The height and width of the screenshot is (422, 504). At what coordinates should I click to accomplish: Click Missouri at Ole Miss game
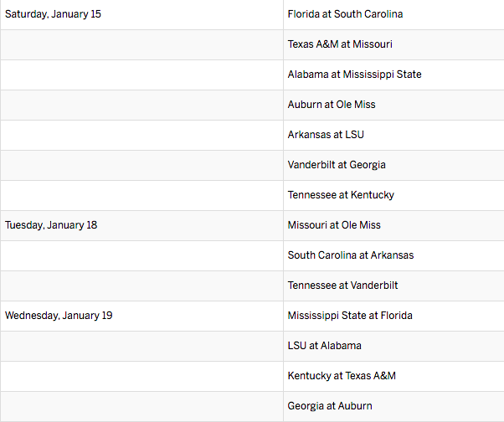coord(334,225)
